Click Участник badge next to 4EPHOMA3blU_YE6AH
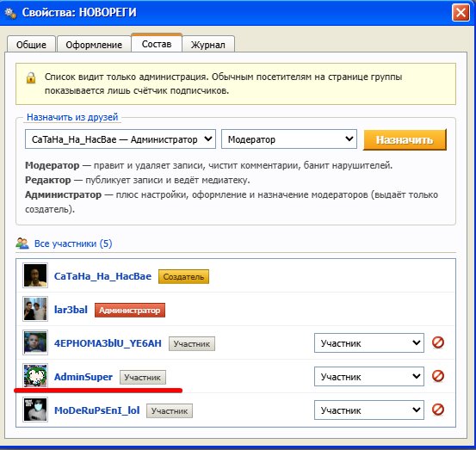 (192, 344)
